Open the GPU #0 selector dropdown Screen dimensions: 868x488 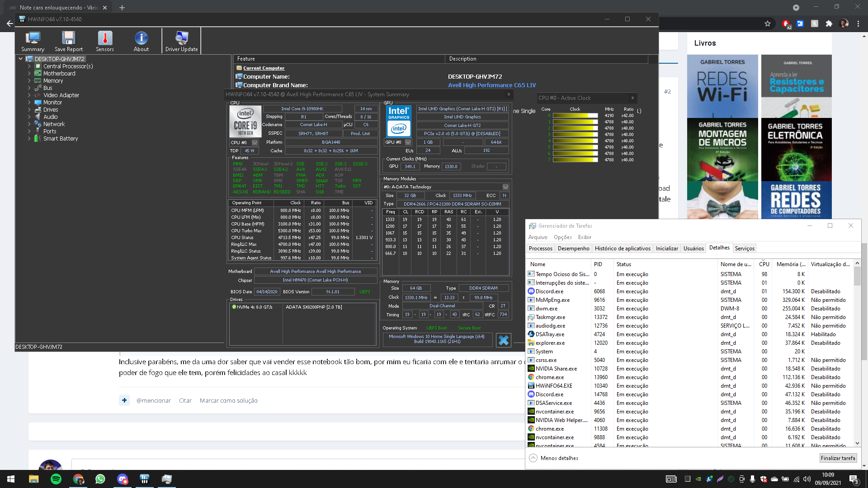click(408, 142)
